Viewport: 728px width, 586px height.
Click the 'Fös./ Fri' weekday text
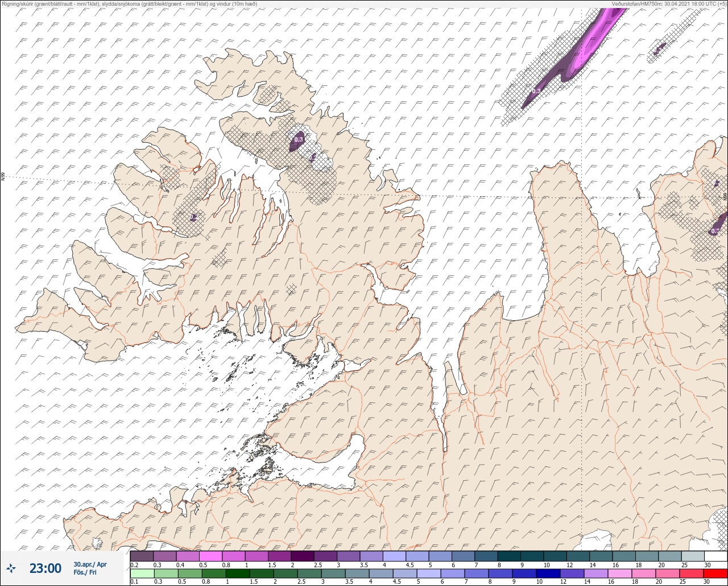[85, 573]
